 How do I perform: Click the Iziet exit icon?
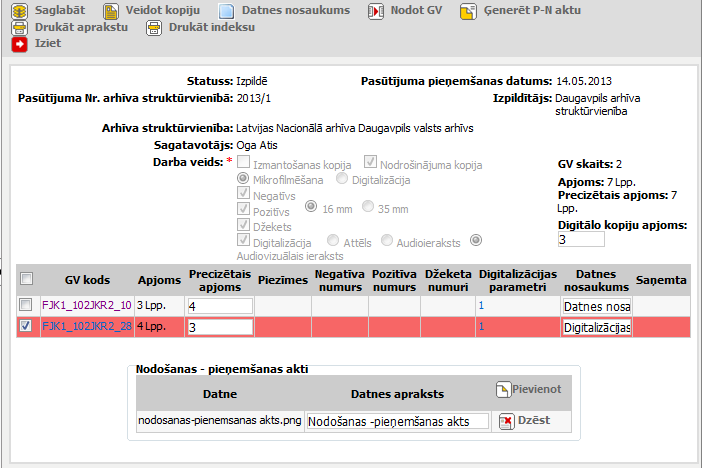click(20, 45)
